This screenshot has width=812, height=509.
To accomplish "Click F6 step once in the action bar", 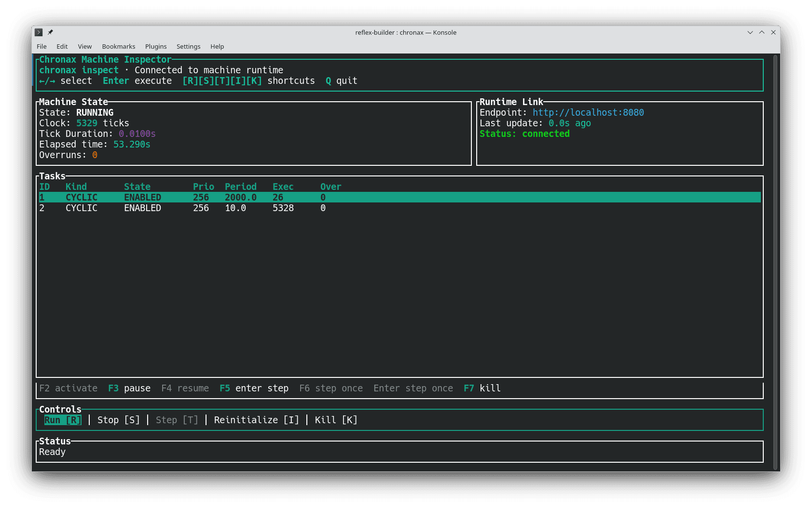I will point(331,388).
